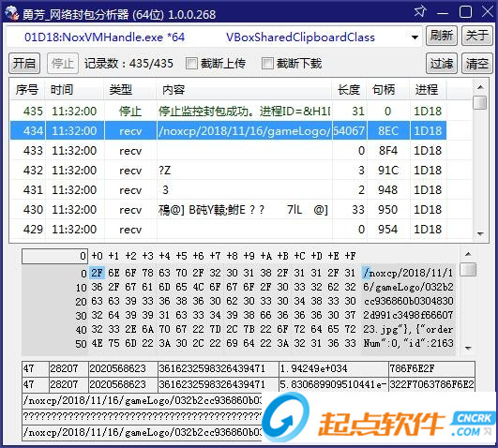Click handle value 91C

pyautogui.click(x=388, y=171)
